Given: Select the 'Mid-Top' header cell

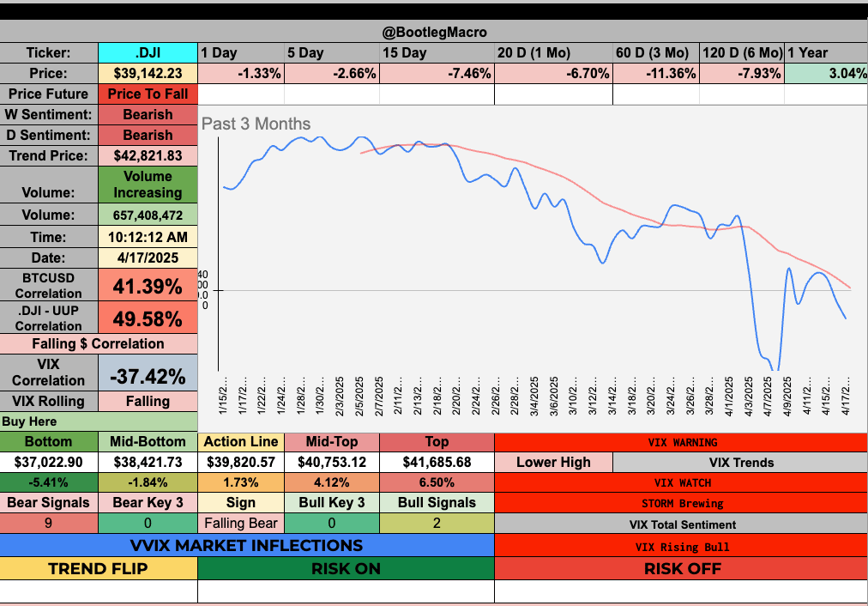Looking at the screenshot, I should [x=332, y=441].
